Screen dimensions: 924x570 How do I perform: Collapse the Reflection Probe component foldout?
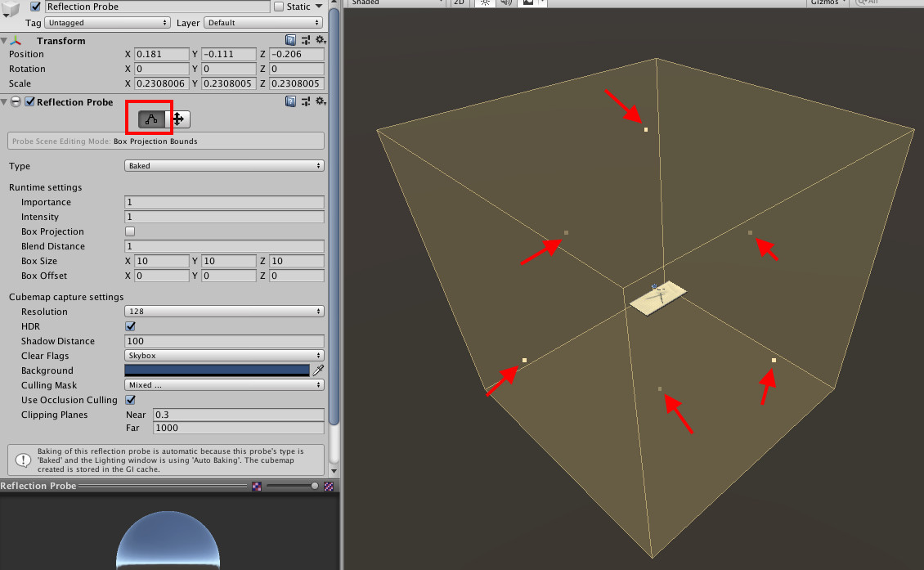coord(4,102)
